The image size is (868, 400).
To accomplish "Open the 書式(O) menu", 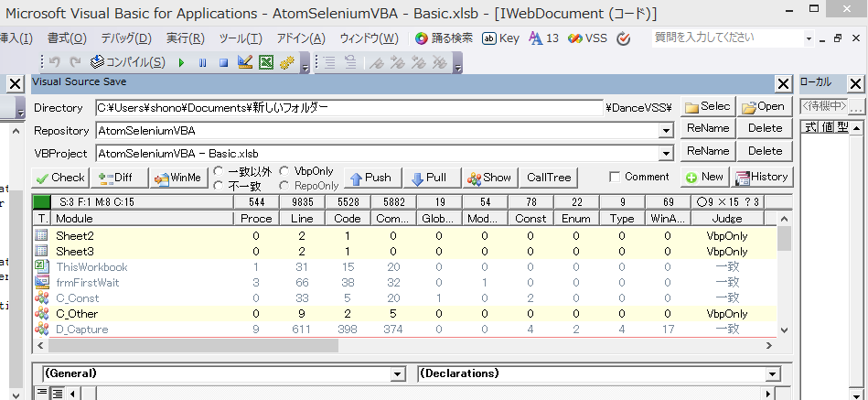I will [67, 38].
